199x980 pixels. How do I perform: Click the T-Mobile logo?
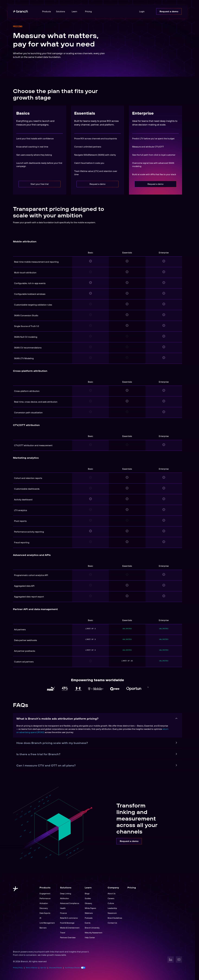pyautogui.click(x=96, y=689)
